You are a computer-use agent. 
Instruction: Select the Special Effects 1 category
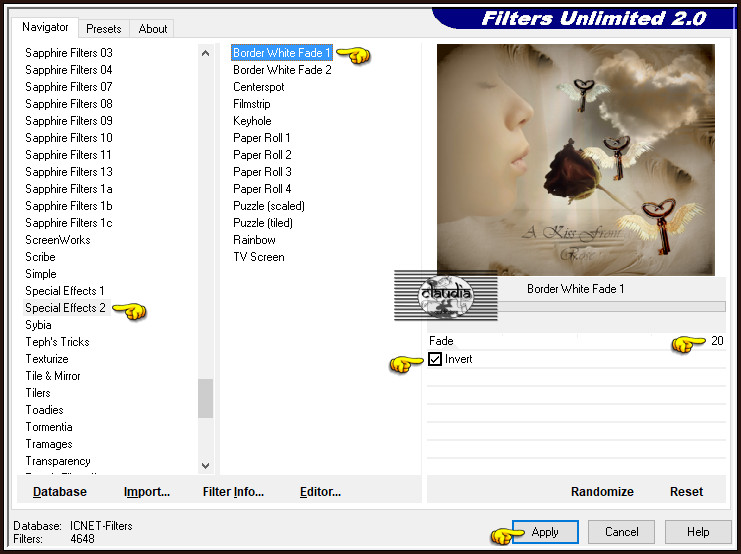coord(65,291)
